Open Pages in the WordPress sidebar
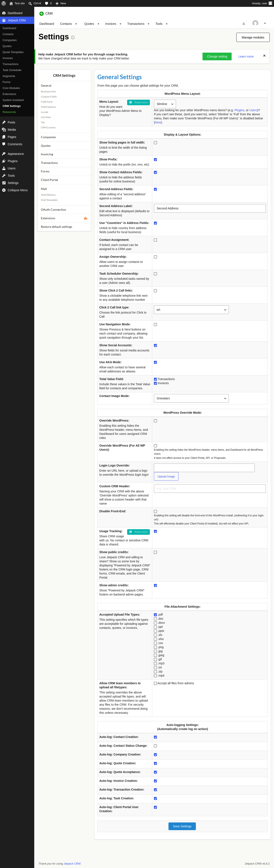Image resolution: width=274 pixels, height=868 pixels. click(x=17, y=137)
